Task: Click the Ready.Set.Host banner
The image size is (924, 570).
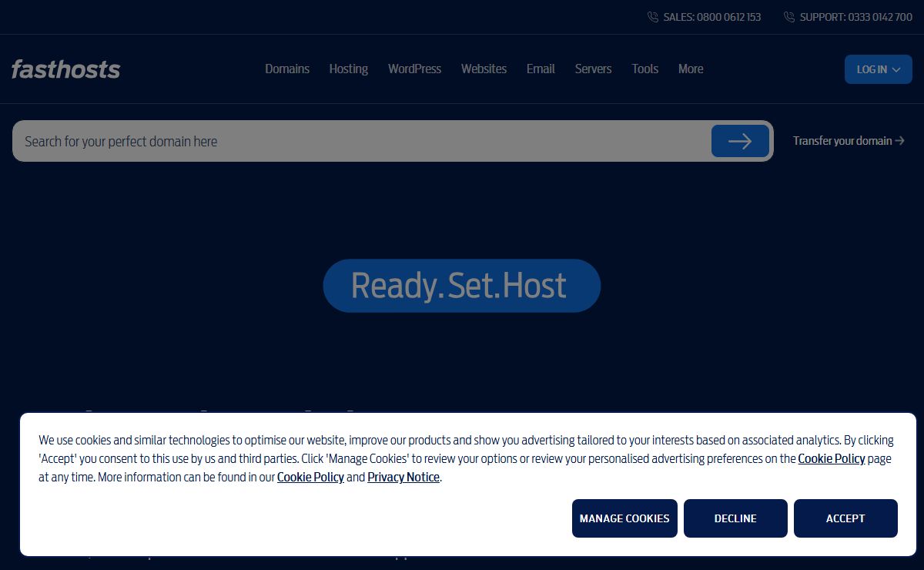Action: click(x=462, y=286)
